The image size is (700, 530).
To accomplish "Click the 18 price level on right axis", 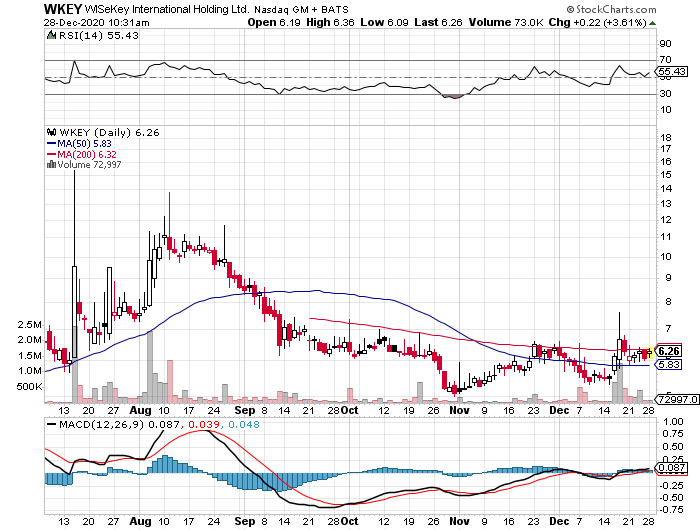I will (x=666, y=138).
